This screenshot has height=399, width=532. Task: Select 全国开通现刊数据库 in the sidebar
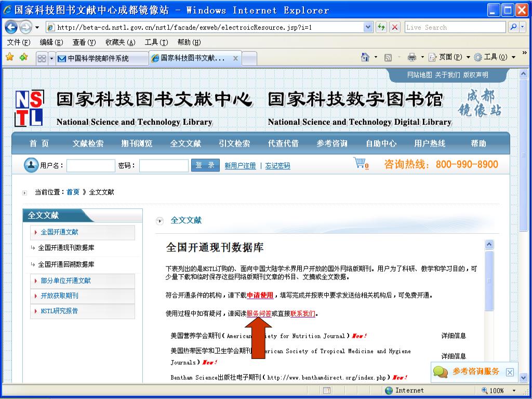point(66,248)
